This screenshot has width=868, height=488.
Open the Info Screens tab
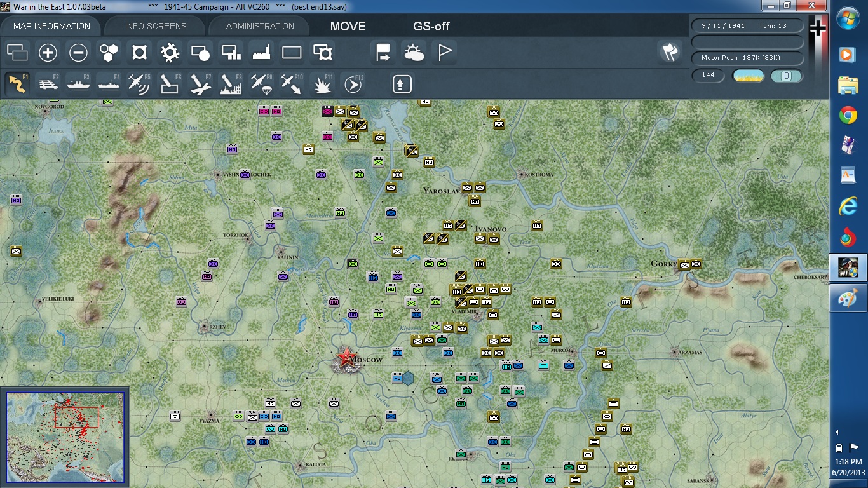(x=156, y=26)
